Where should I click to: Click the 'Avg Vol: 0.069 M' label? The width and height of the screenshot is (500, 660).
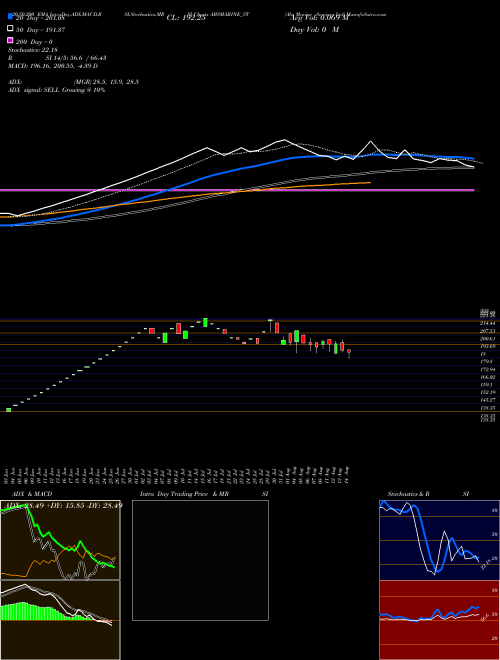(319, 18)
